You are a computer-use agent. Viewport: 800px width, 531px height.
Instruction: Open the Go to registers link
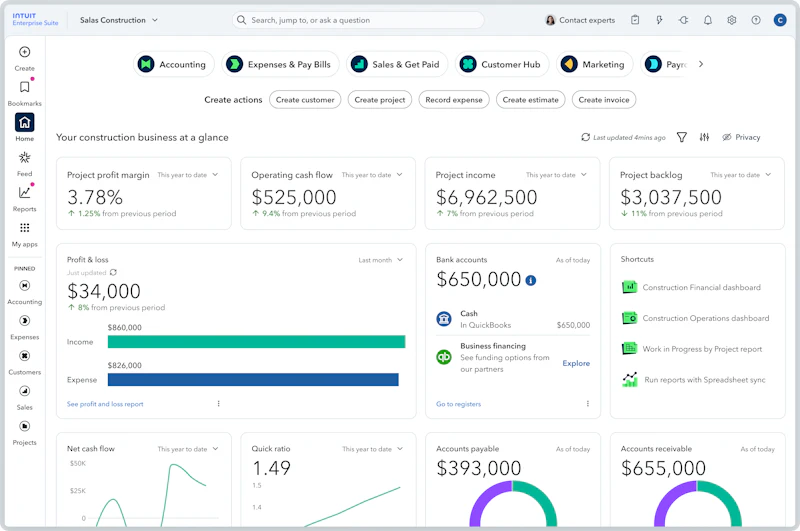[458, 404]
